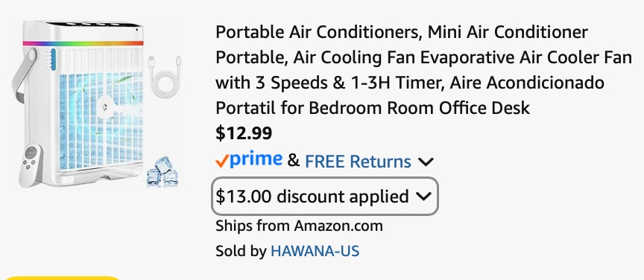
Task: Click the white USB cable in the product image
Action: click(x=165, y=77)
